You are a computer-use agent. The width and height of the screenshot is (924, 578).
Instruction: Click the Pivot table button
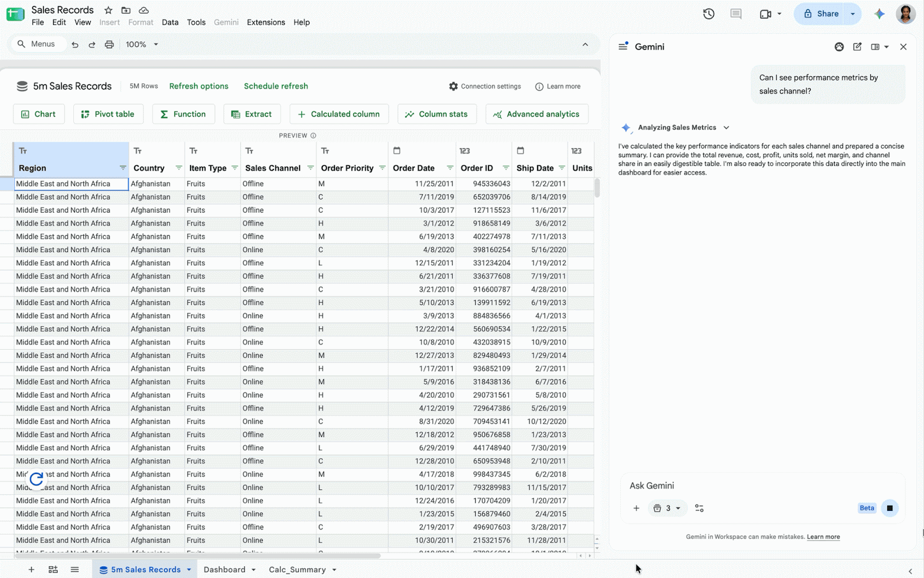(x=108, y=114)
